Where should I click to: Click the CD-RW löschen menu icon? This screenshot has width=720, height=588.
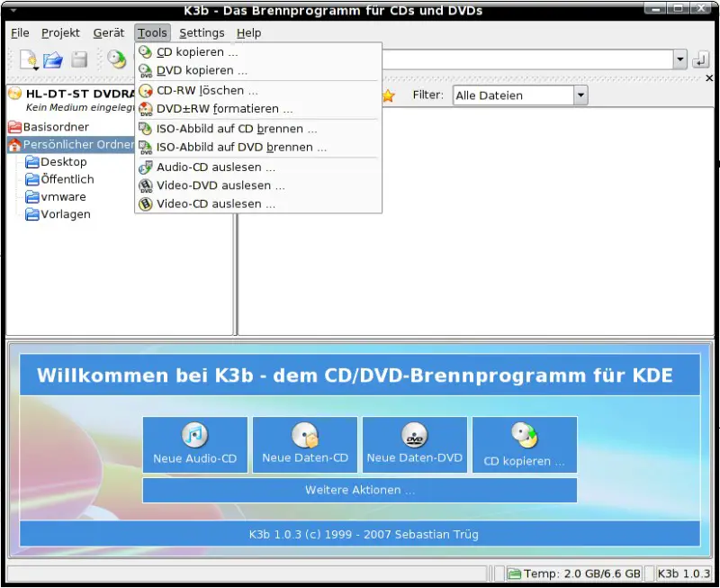point(146,91)
